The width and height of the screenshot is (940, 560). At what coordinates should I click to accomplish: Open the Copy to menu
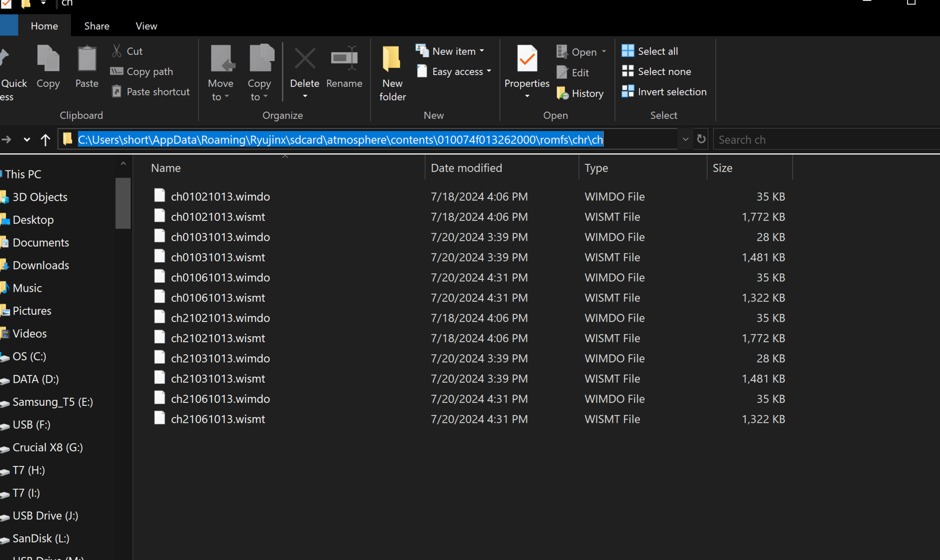tap(259, 72)
